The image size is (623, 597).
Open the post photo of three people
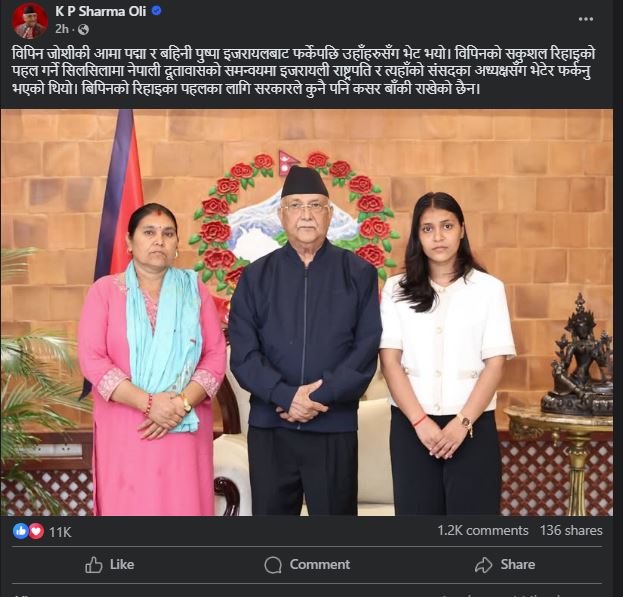pyautogui.click(x=307, y=312)
